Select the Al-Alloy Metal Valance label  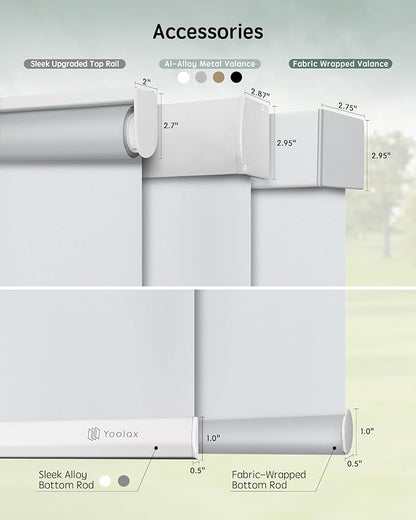click(210, 64)
